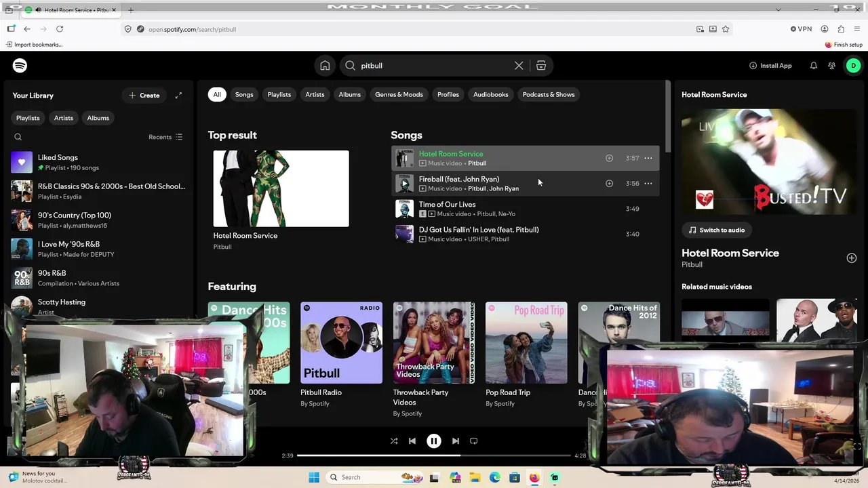Click DJ Got Us Fallin' In Love title
The image size is (868, 488).
[x=479, y=230]
